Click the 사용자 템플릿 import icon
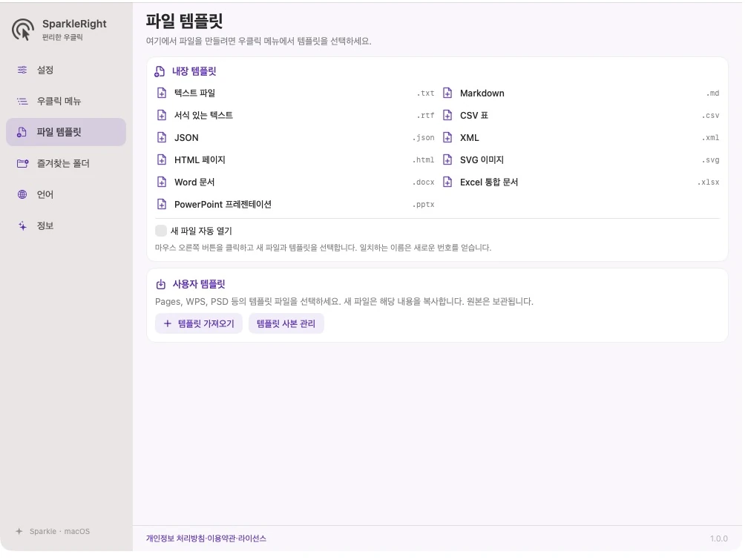 161,284
